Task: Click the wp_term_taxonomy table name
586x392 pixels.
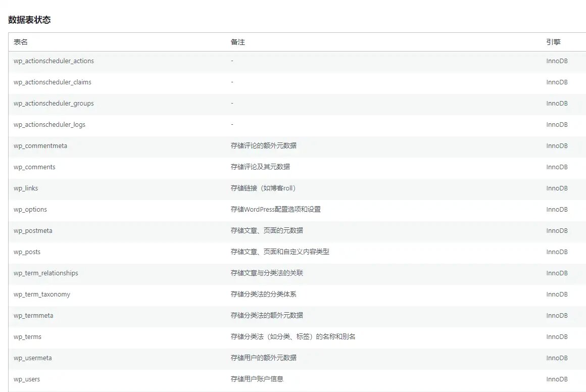Action: (41, 294)
